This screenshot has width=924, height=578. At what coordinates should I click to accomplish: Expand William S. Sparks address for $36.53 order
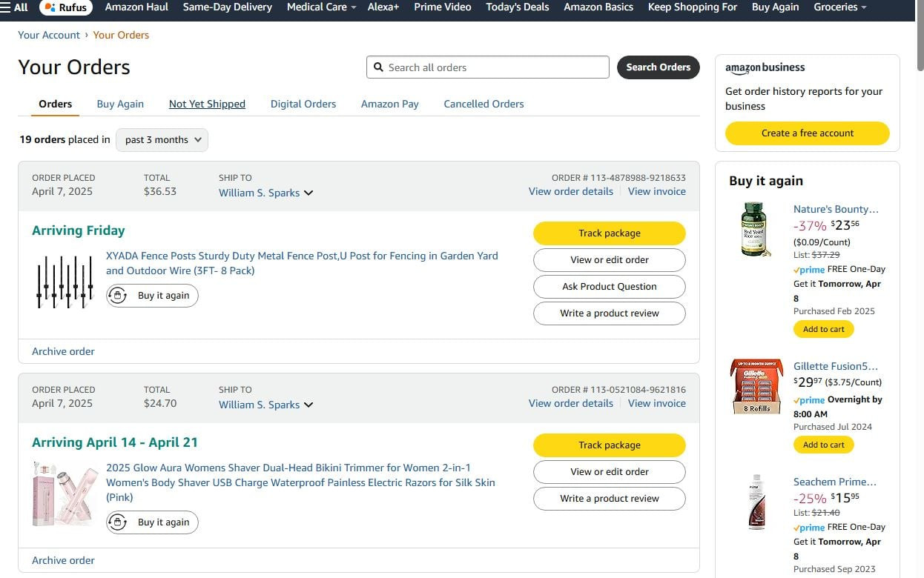265,193
